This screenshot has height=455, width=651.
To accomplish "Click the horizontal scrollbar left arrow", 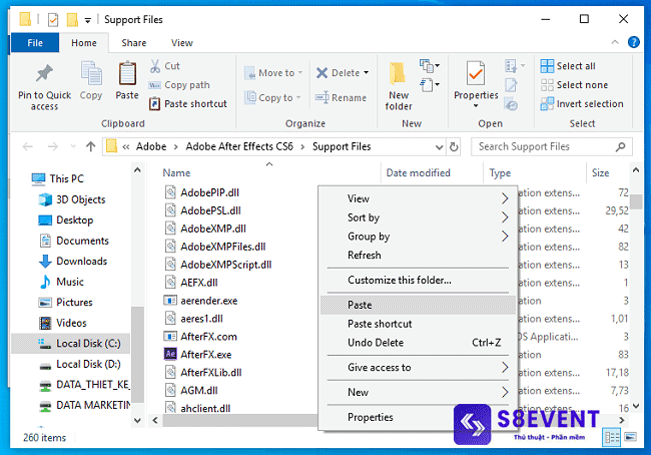I will point(155,420).
